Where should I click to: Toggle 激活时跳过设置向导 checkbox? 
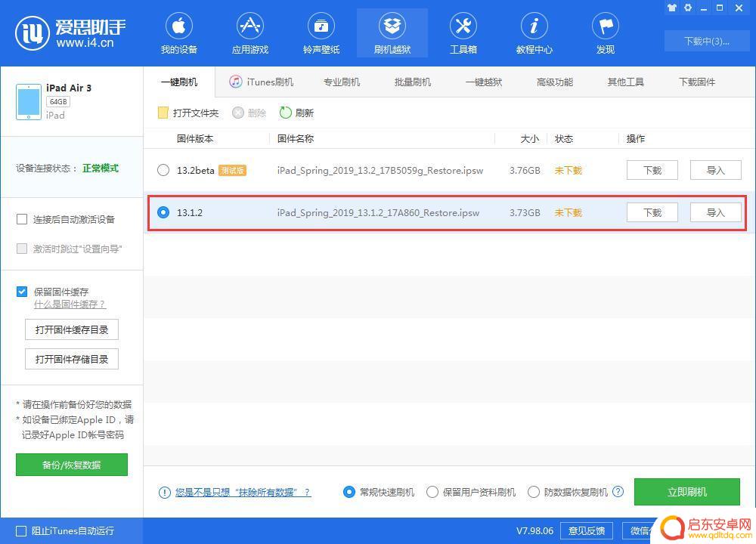point(22,249)
